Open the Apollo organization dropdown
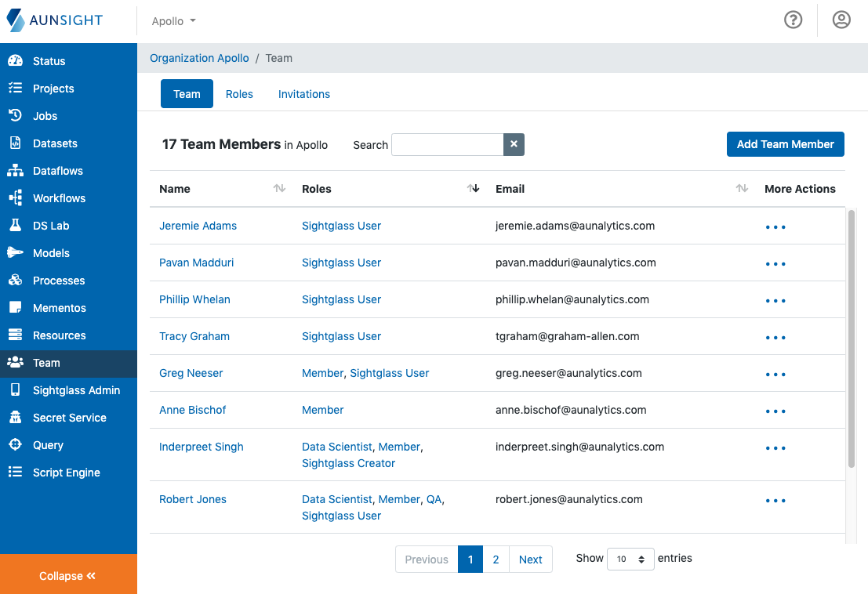Viewport: 868px width, 594px height. (173, 20)
